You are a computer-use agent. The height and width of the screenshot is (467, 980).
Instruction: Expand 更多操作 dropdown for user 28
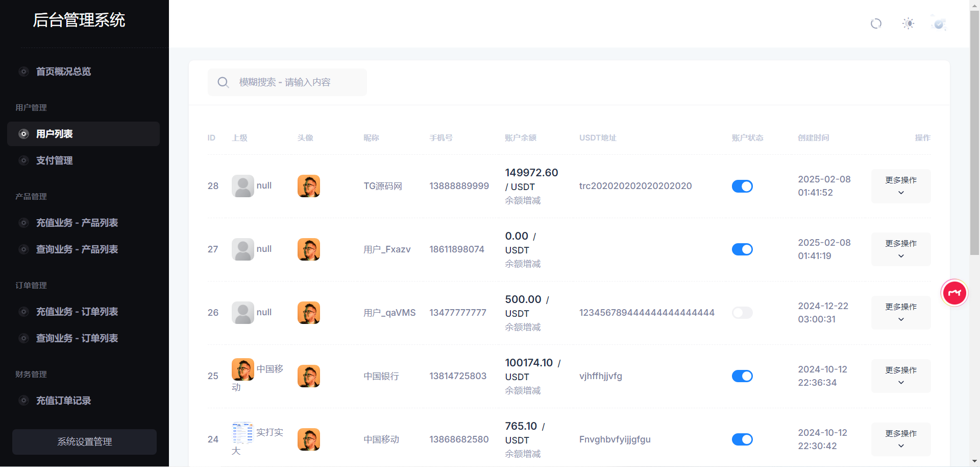tap(900, 186)
